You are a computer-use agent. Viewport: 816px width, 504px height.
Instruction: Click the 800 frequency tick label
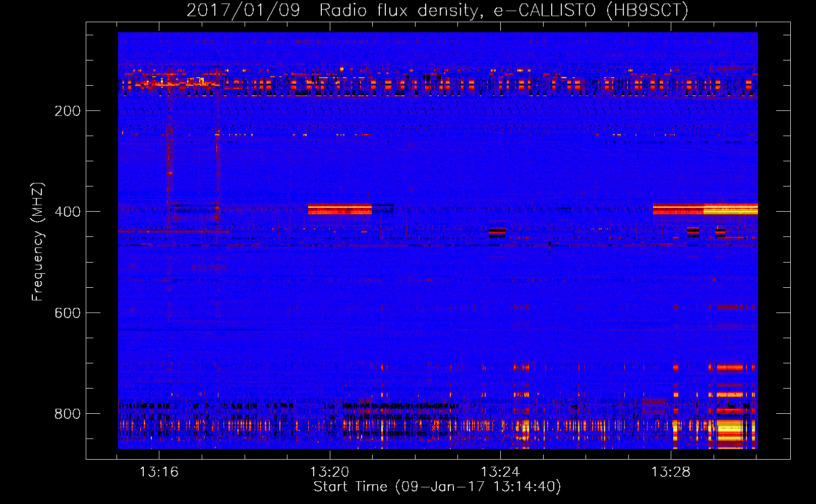68,414
